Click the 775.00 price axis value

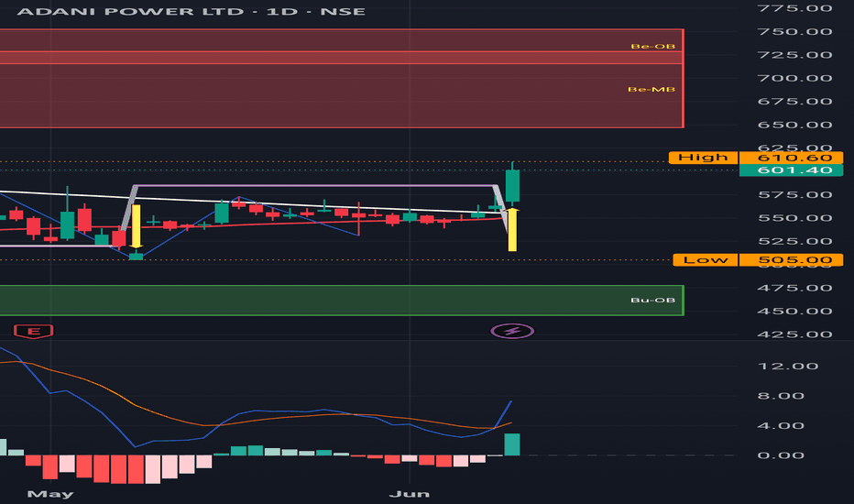point(794,8)
